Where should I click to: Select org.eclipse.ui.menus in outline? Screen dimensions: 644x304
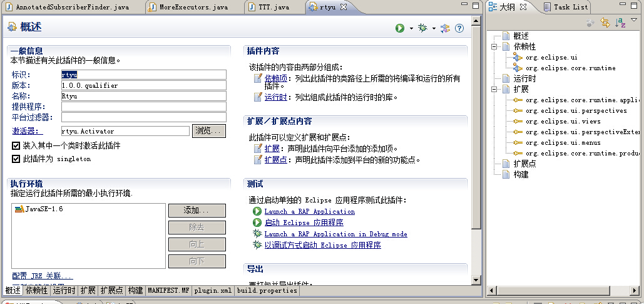click(x=563, y=143)
